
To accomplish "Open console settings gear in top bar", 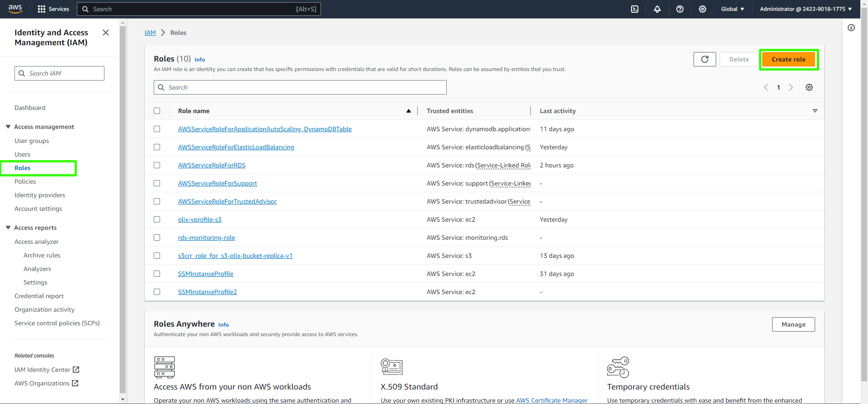I will tap(703, 9).
